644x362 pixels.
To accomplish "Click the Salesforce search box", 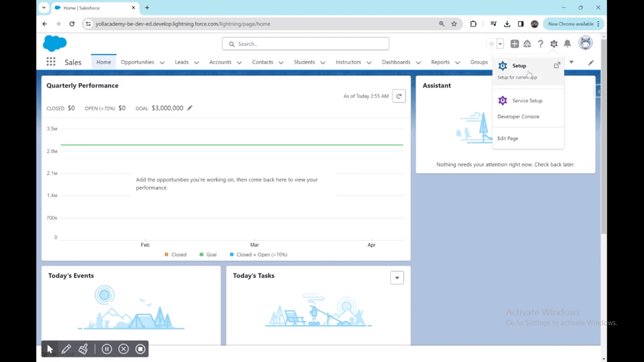I will click(305, 44).
